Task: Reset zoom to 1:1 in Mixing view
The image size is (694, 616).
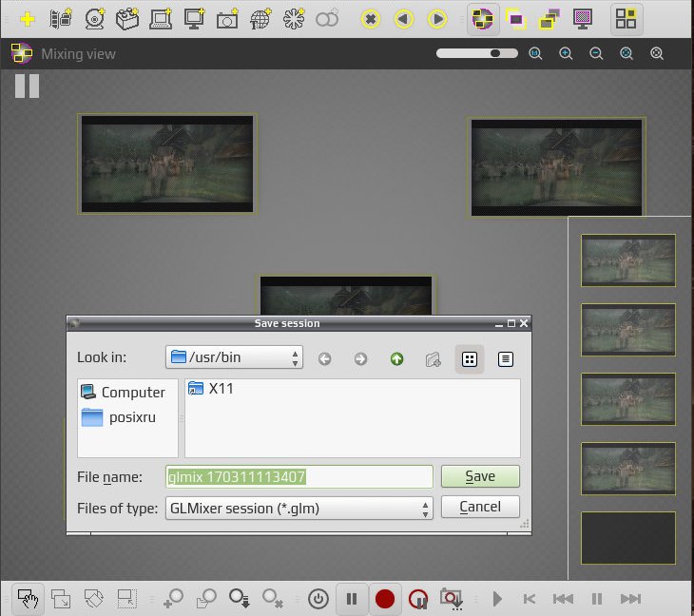Action: tap(535, 53)
